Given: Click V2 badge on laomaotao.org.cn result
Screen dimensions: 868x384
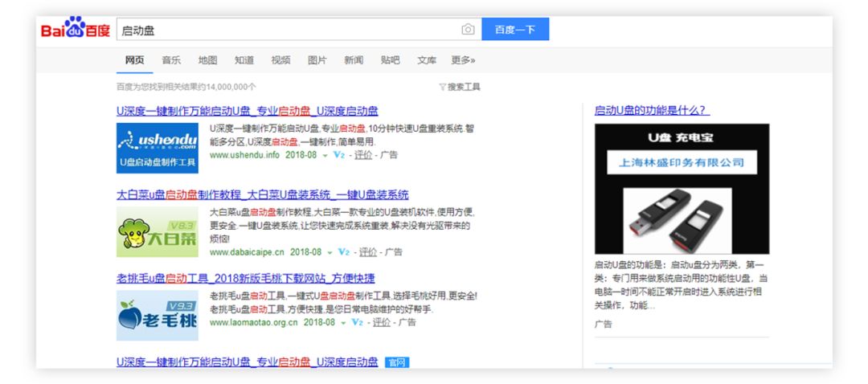Looking at the screenshot, I should click(x=357, y=322).
